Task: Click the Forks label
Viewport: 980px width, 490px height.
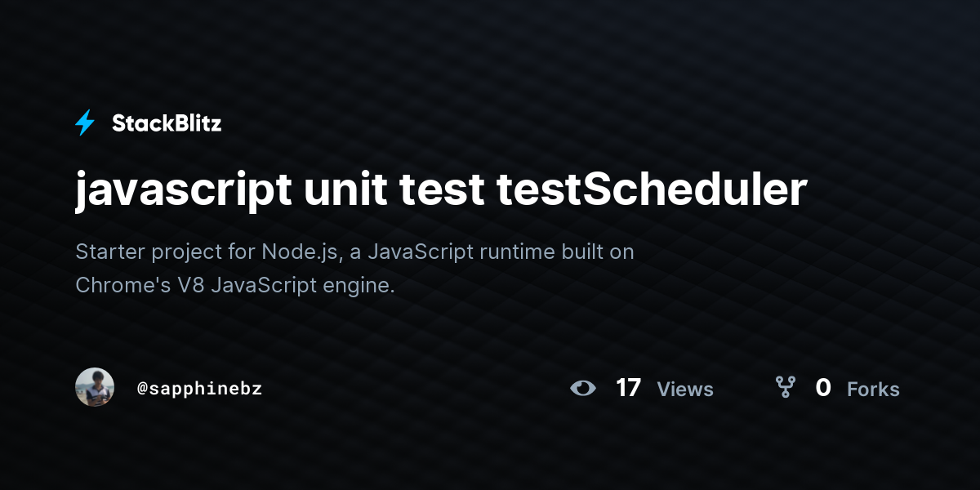Action: 873,390
